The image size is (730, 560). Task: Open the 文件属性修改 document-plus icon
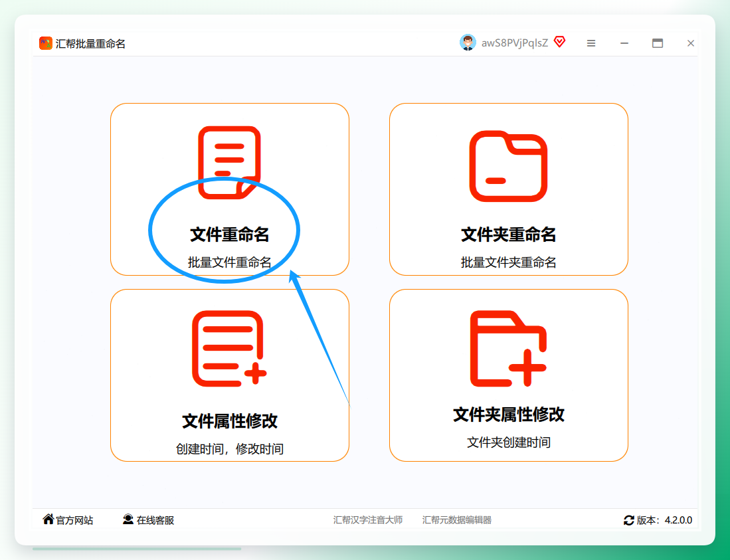pos(229,349)
